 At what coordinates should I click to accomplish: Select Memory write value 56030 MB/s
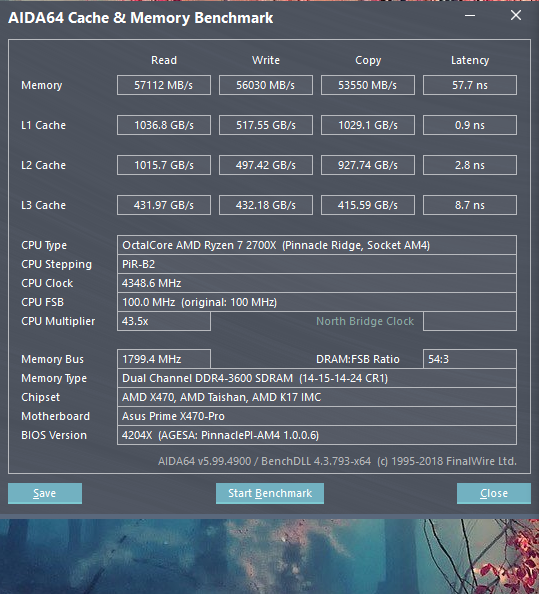click(266, 85)
